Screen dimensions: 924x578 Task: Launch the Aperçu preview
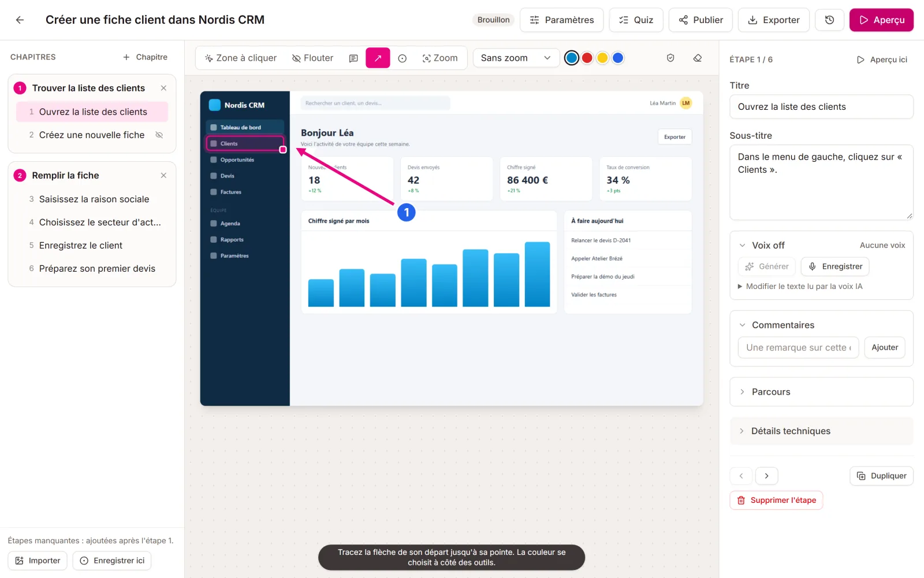pos(881,20)
